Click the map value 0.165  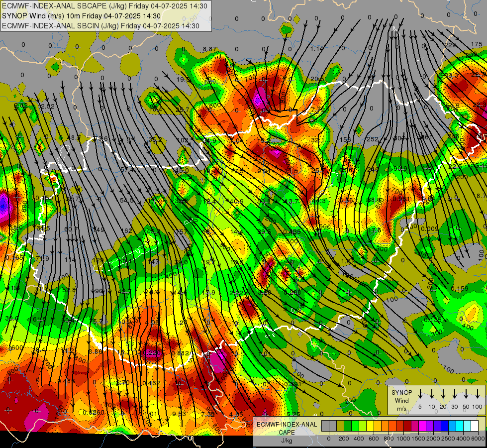[14, 258]
